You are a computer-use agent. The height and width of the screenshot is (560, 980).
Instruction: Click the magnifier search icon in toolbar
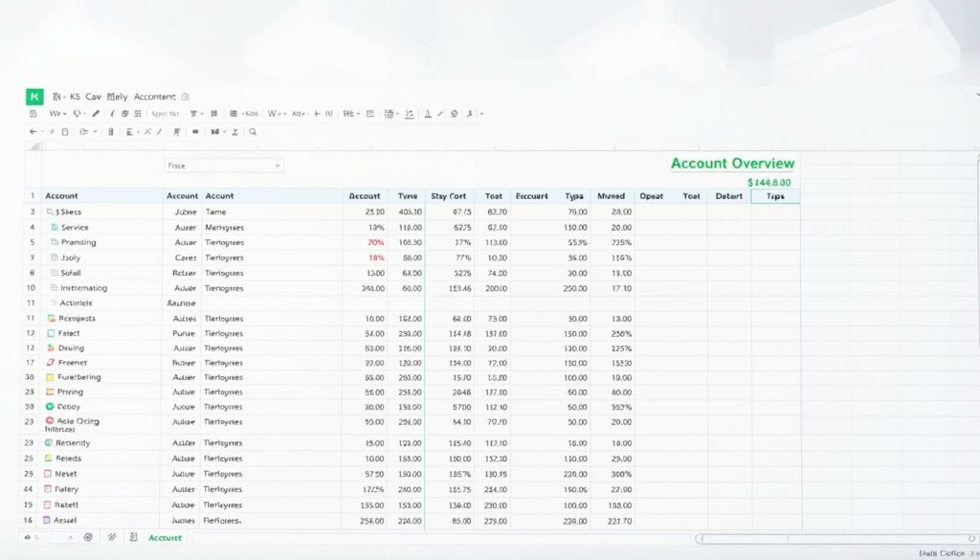(x=253, y=132)
